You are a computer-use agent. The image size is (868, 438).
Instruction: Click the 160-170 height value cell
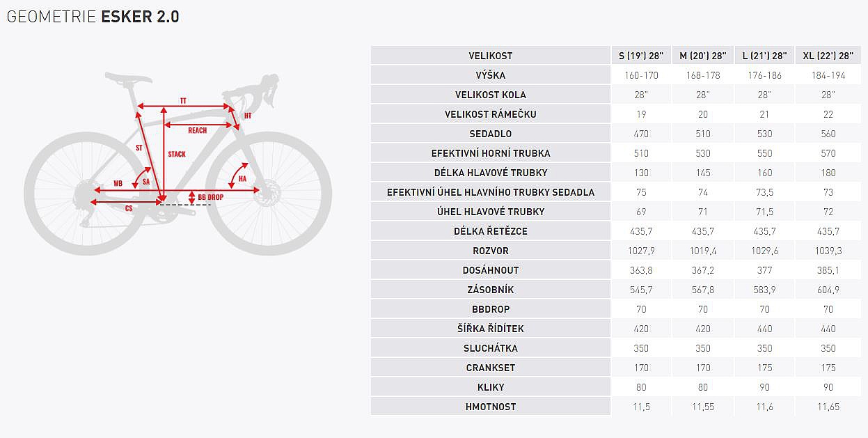click(641, 75)
